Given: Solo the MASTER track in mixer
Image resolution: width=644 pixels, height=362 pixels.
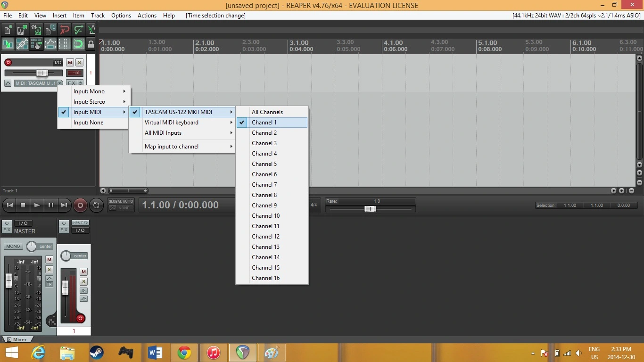Looking at the screenshot, I should [x=49, y=270].
